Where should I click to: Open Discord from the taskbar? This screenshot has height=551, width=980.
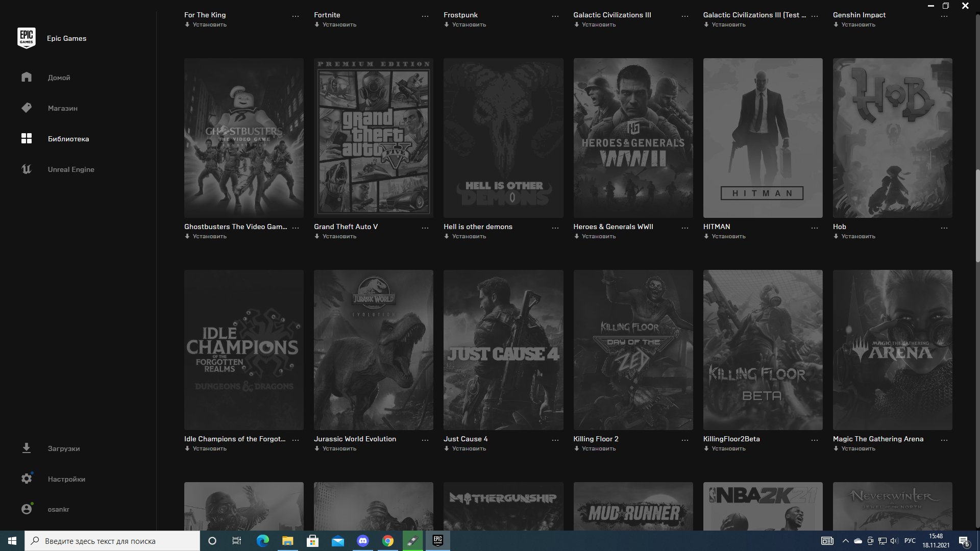point(363,541)
